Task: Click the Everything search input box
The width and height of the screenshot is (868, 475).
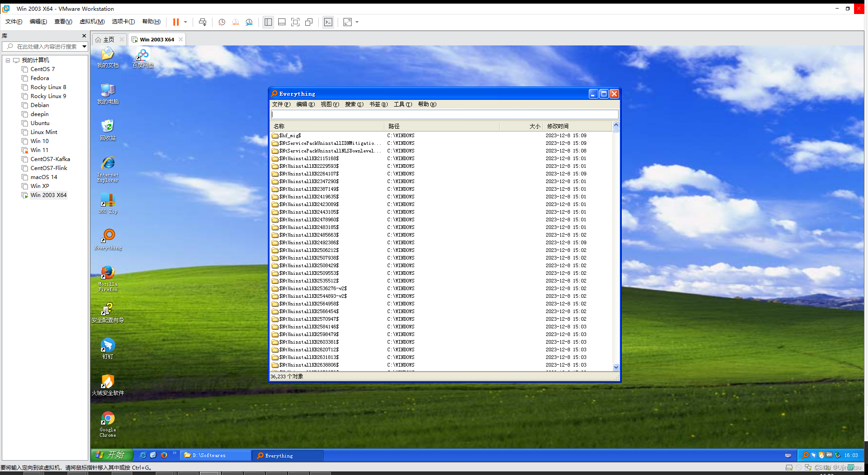Action: [x=444, y=114]
